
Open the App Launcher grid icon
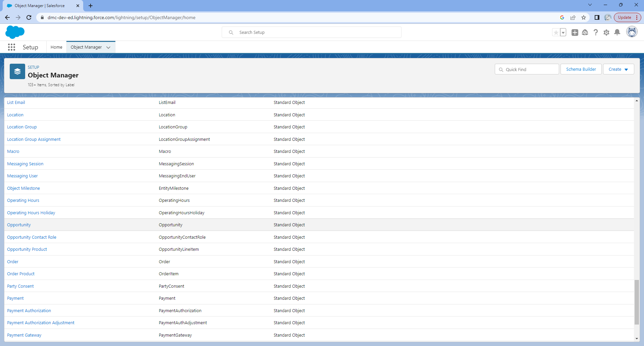[x=11, y=47]
